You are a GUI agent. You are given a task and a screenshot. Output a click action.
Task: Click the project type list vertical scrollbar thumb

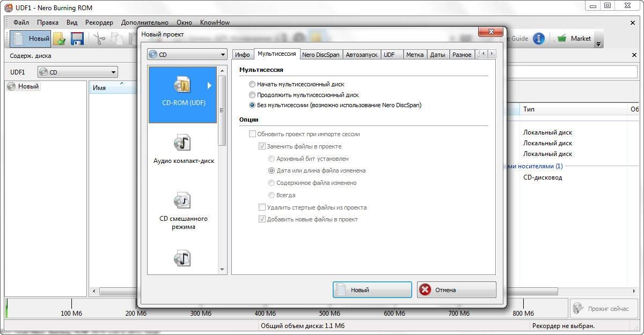(x=223, y=110)
